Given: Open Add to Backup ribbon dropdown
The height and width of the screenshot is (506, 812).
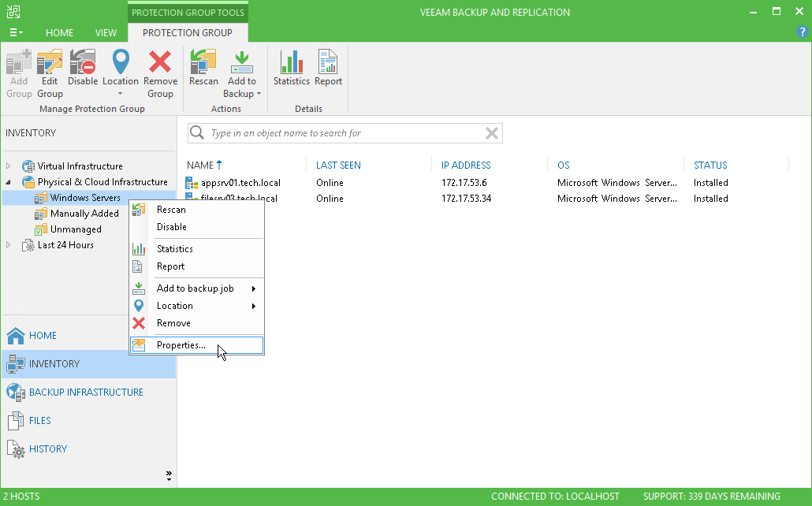Looking at the screenshot, I should [x=242, y=73].
